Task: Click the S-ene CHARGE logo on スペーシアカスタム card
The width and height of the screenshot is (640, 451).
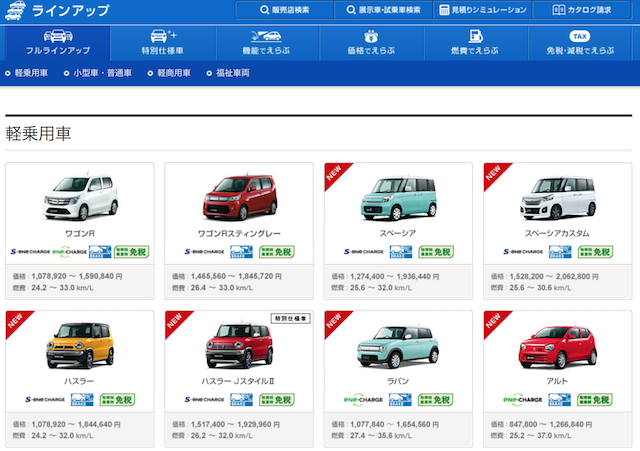Action: (x=523, y=252)
